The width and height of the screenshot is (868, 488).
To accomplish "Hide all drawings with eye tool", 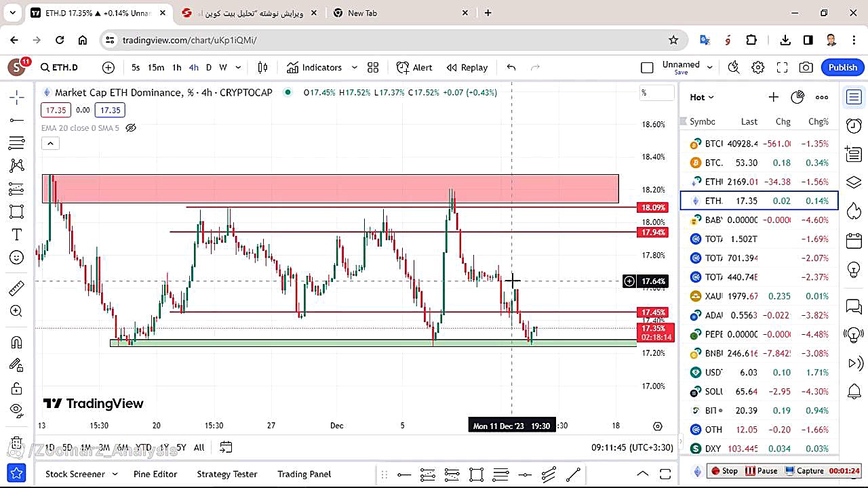I will [17, 409].
